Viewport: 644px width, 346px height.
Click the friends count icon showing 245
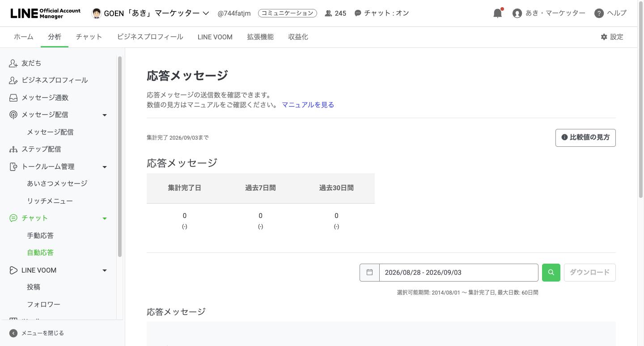(x=328, y=13)
